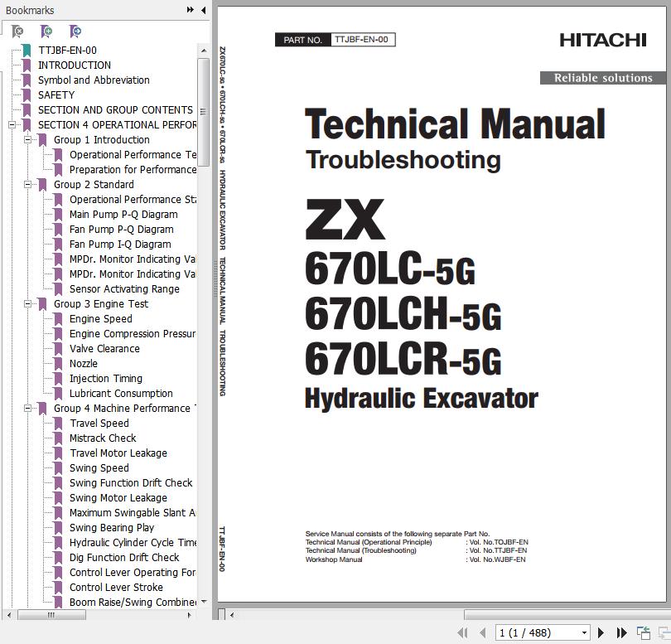Image resolution: width=671 pixels, height=644 pixels.
Task: Open Engine Compression Pressure bookmark
Action: [133, 334]
